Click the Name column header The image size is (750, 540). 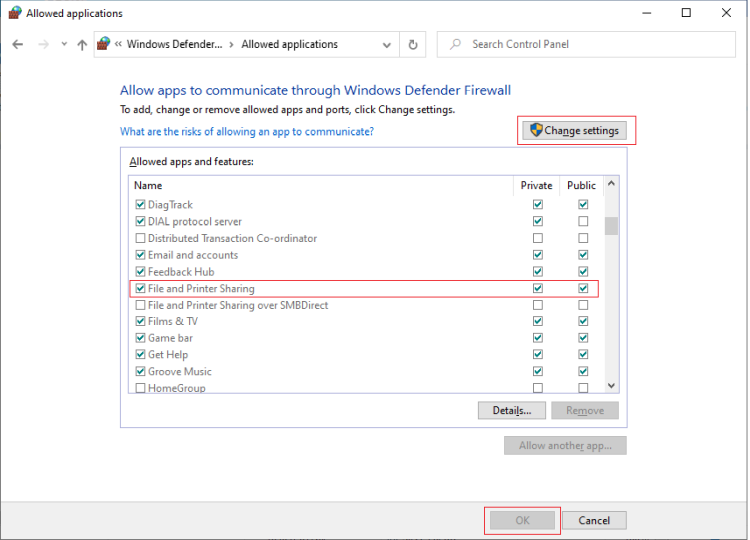pos(321,186)
